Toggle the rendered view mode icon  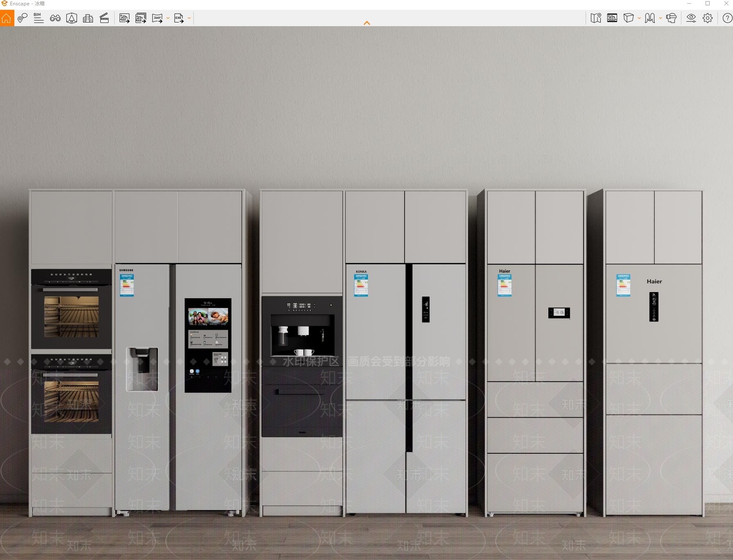612,18
